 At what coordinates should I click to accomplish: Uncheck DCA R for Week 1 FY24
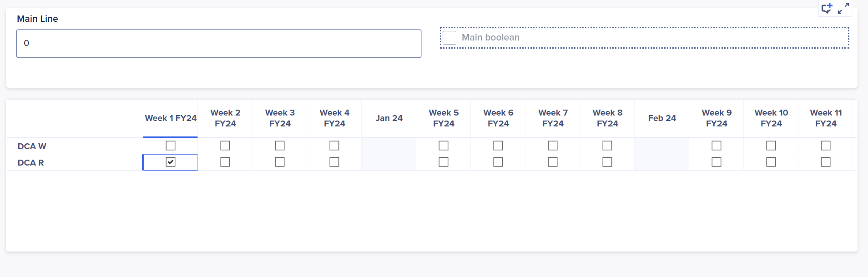click(171, 162)
